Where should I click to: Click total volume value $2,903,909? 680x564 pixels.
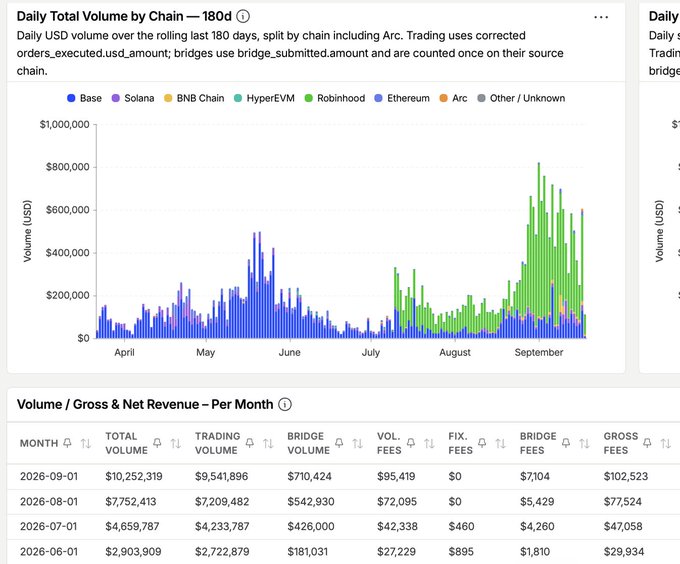pos(133,551)
